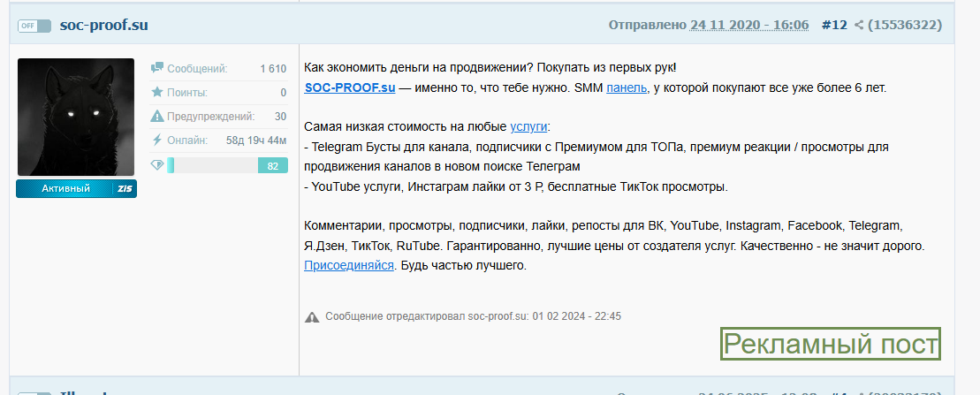Click the warnings count 30

tap(281, 117)
